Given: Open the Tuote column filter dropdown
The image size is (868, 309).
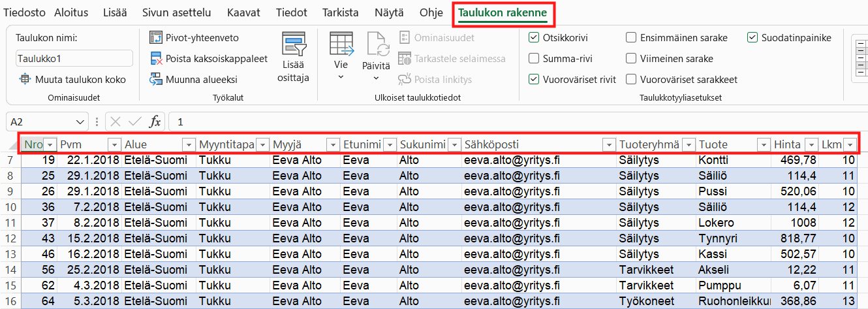Looking at the screenshot, I should 763,144.
